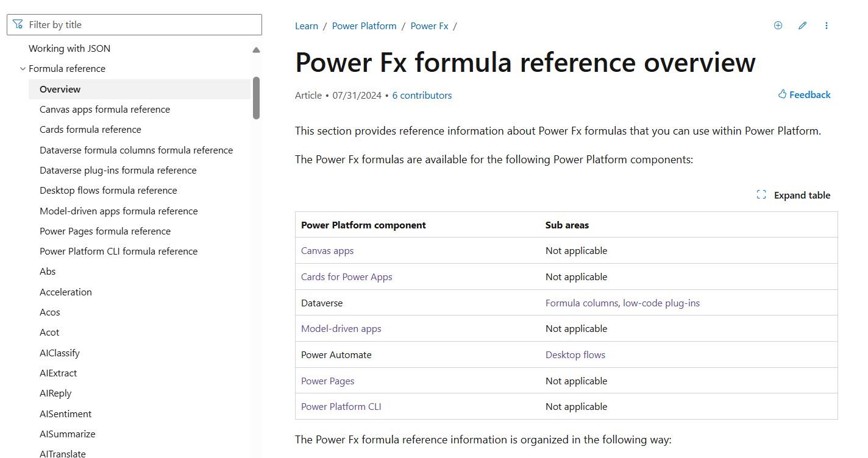Select Overview in the sidebar
868x458 pixels.
point(60,89)
